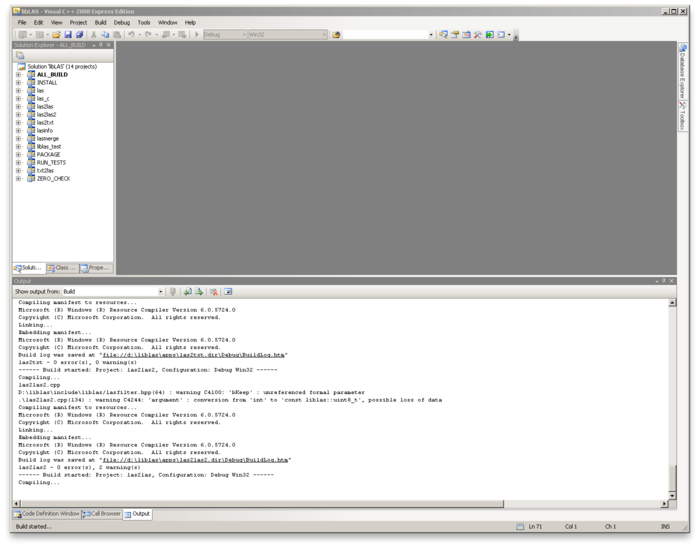The image size is (700, 548).
Task: Expand the lasinfo project node
Action: coord(18,131)
